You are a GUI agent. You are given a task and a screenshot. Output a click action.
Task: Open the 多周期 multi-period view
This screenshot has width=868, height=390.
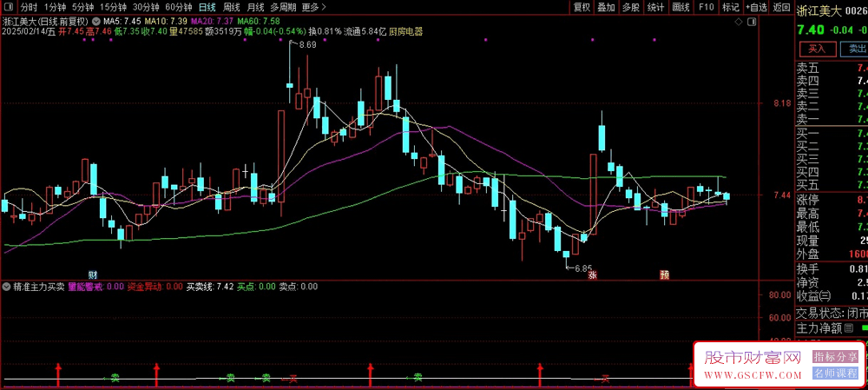click(283, 7)
